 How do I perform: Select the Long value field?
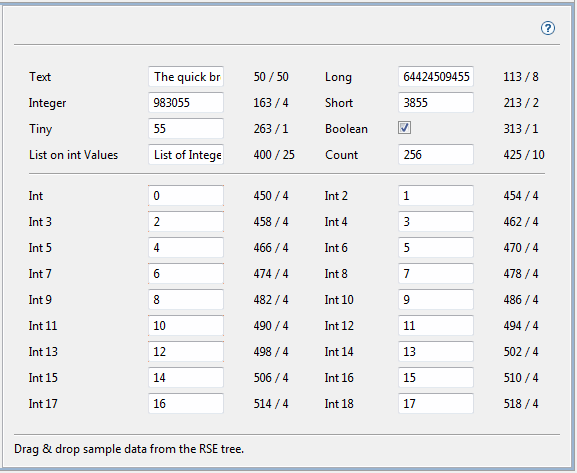[x=436, y=77]
